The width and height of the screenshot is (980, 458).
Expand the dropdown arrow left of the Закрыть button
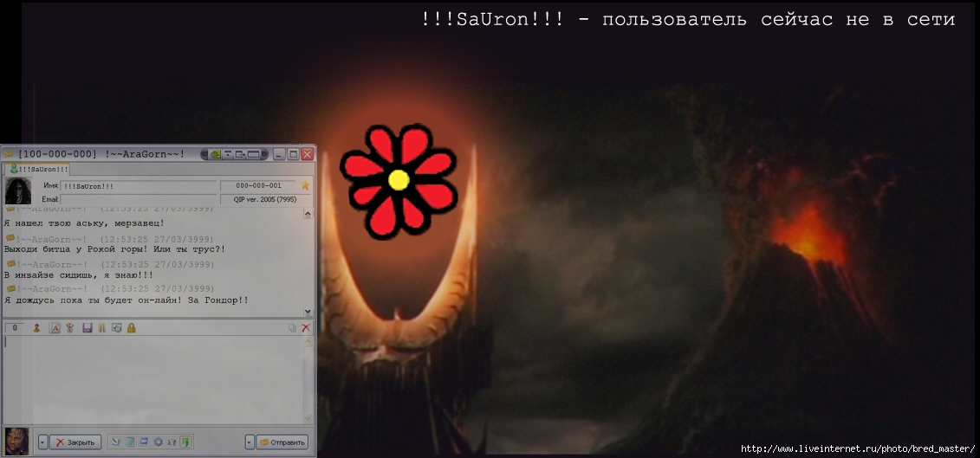pyautogui.click(x=42, y=442)
